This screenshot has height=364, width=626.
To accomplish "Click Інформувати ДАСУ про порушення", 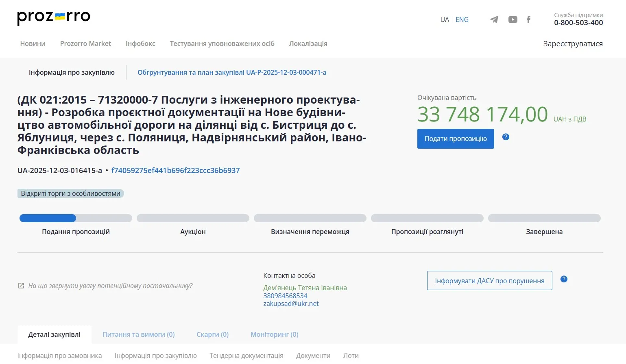I will (489, 280).
